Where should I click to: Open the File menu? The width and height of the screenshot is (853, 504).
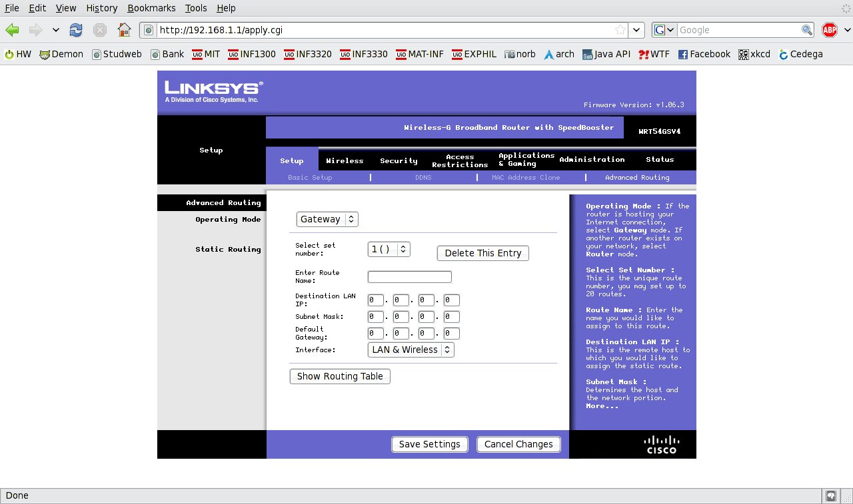tap(12, 8)
